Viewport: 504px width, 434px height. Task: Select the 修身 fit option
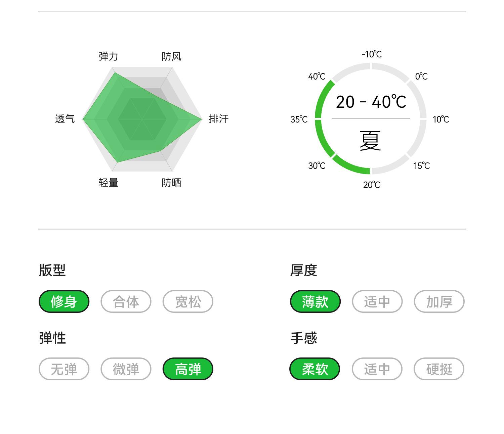[x=64, y=301]
